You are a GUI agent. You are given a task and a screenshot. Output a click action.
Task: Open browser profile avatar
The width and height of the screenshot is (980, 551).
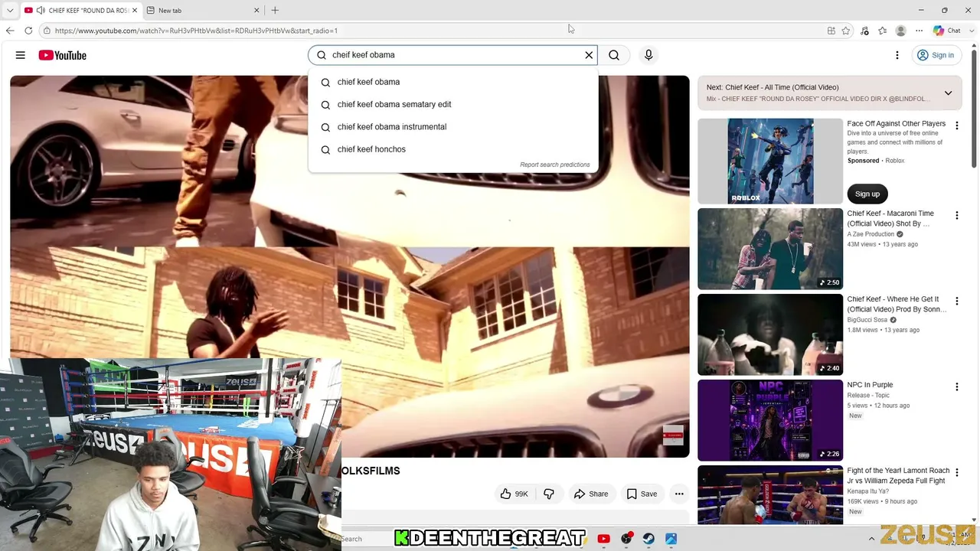pos(901,31)
